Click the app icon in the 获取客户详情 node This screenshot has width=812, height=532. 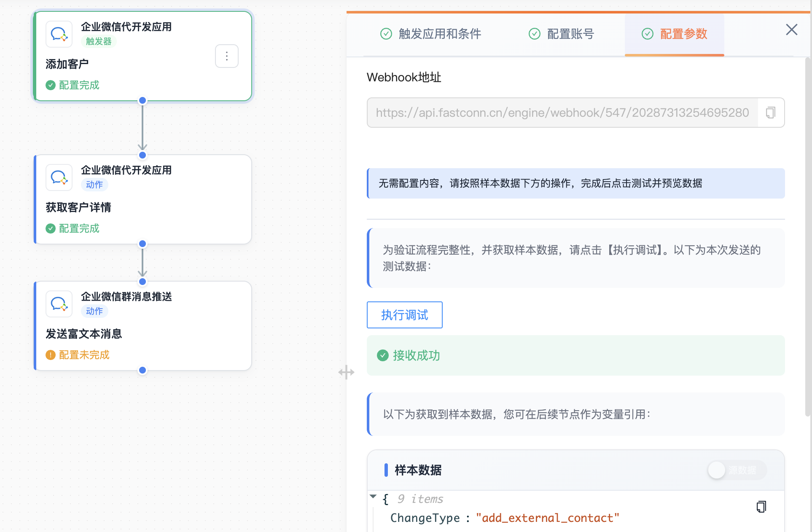pos(59,177)
